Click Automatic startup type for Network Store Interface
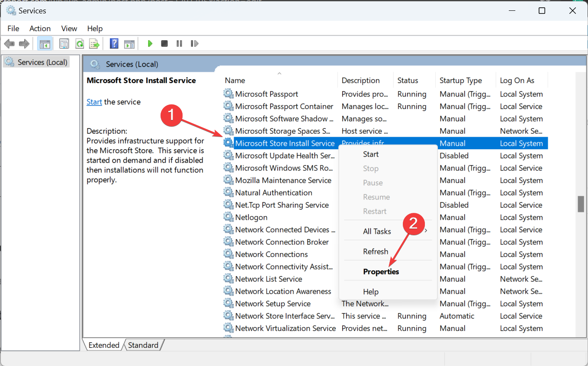The width and height of the screenshot is (588, 366). [457, 316]
